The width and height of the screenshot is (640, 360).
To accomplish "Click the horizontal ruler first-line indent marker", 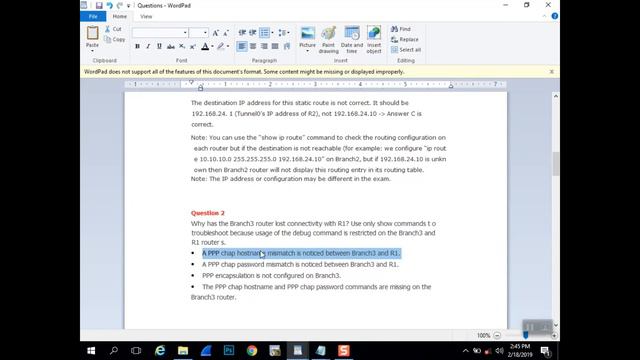I will pos(191,82).
